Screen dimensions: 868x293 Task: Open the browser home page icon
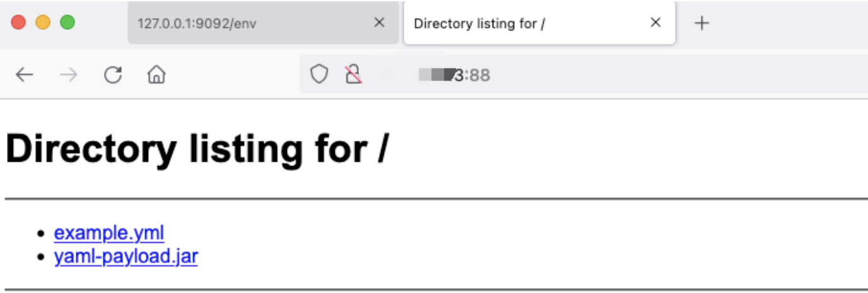pyautogui.click(x=156, y=75)
